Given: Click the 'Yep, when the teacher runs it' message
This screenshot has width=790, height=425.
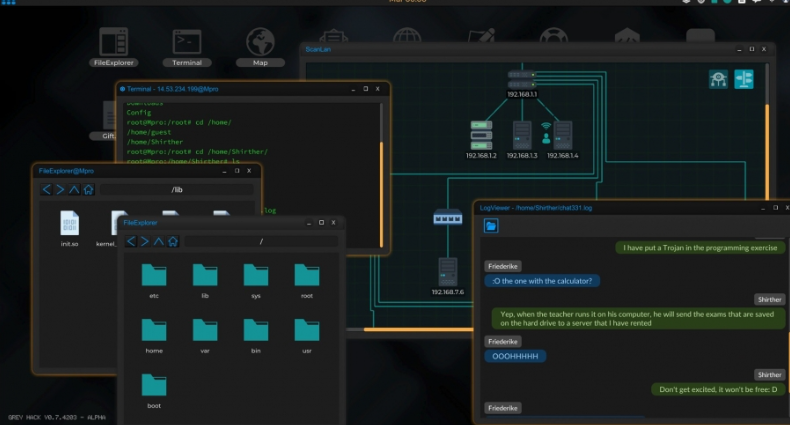Looking at the screenshot, I should 637,318.
